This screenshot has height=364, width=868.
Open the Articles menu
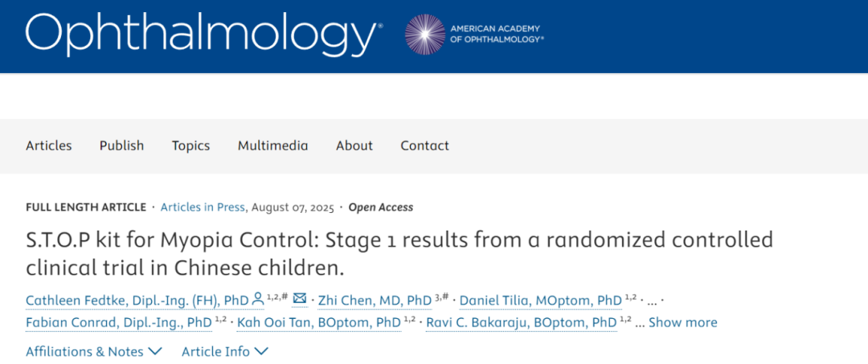tap(48, 145)
